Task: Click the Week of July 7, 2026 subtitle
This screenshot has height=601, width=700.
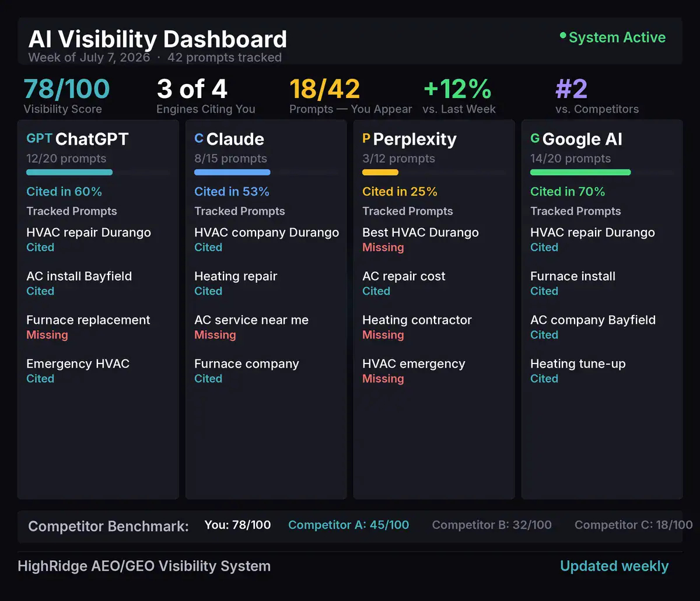Action: click(89, 57)
